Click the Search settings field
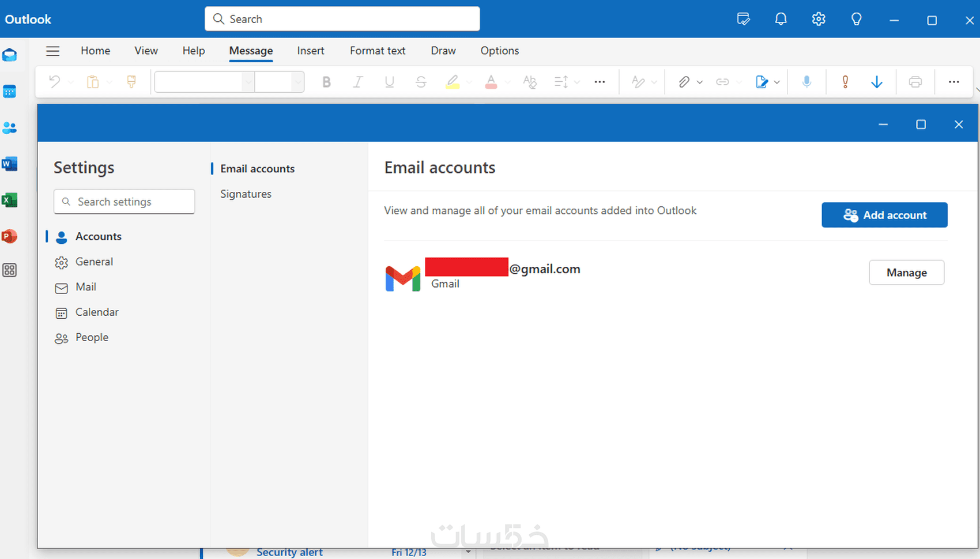The height and width of the screenshot is (559, 980). click(x=125, y=202)
